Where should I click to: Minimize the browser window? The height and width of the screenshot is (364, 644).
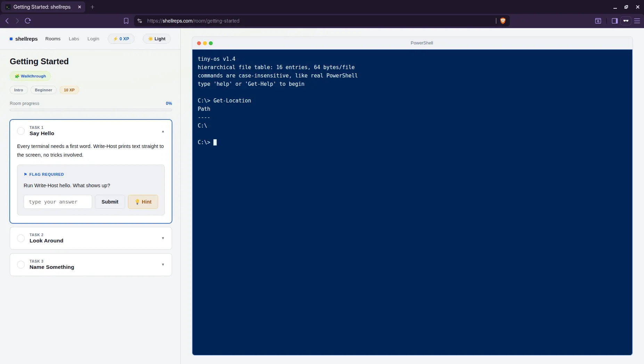(x=615, y=7)
